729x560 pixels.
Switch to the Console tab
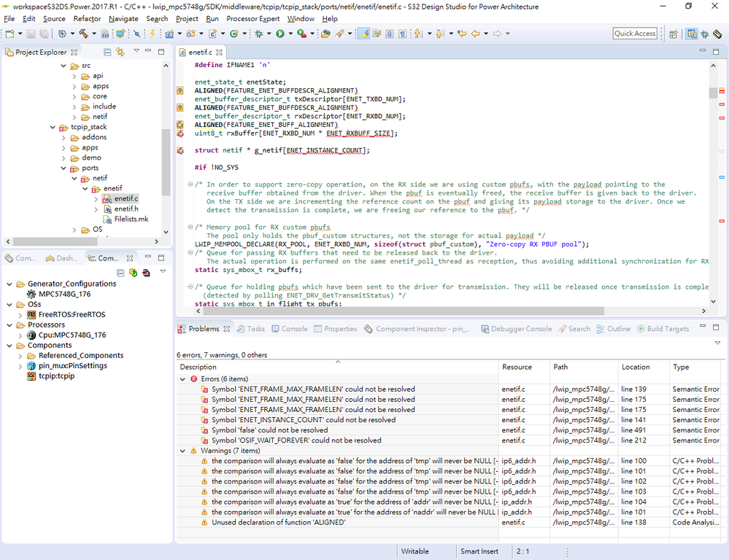tap(294, 329)
